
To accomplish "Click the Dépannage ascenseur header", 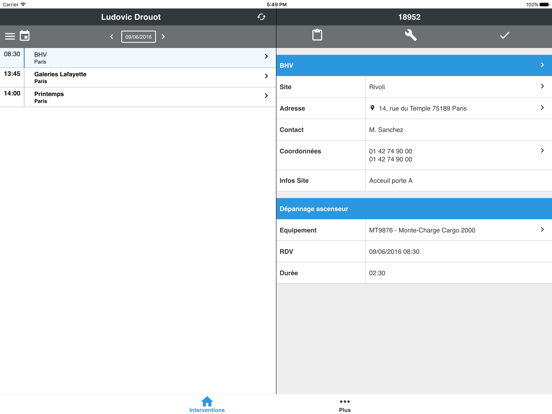I will pyautogui.click(x=414, y=208).
